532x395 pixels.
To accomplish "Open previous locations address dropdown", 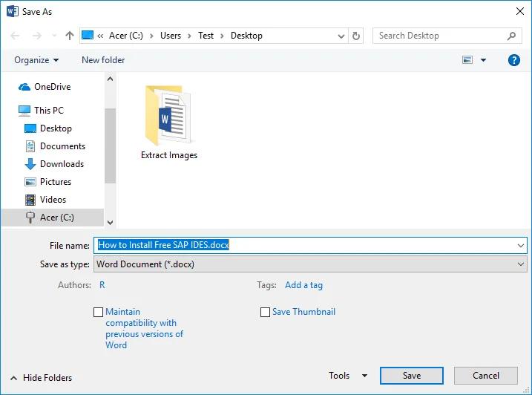I will (x=341, y=36).
